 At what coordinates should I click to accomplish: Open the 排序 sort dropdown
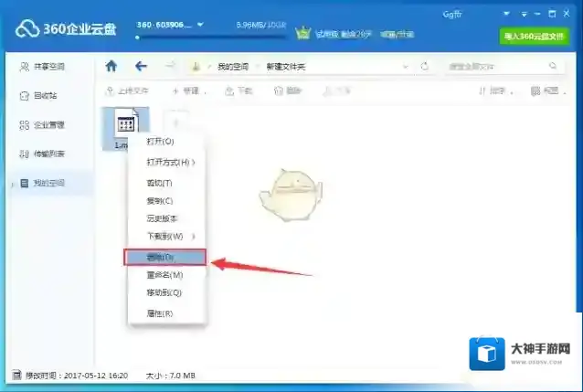coord(496,90)
